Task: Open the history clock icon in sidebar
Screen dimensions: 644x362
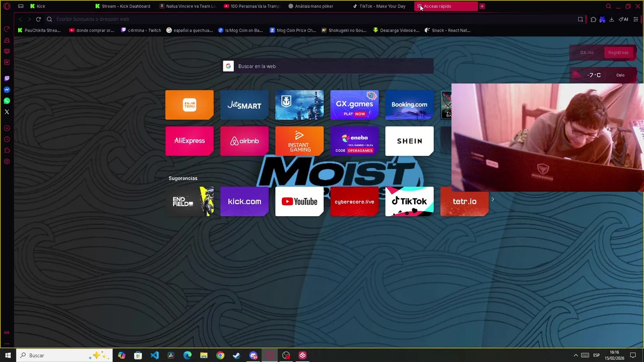Action: pyautogui.click(x=7, y=139)
